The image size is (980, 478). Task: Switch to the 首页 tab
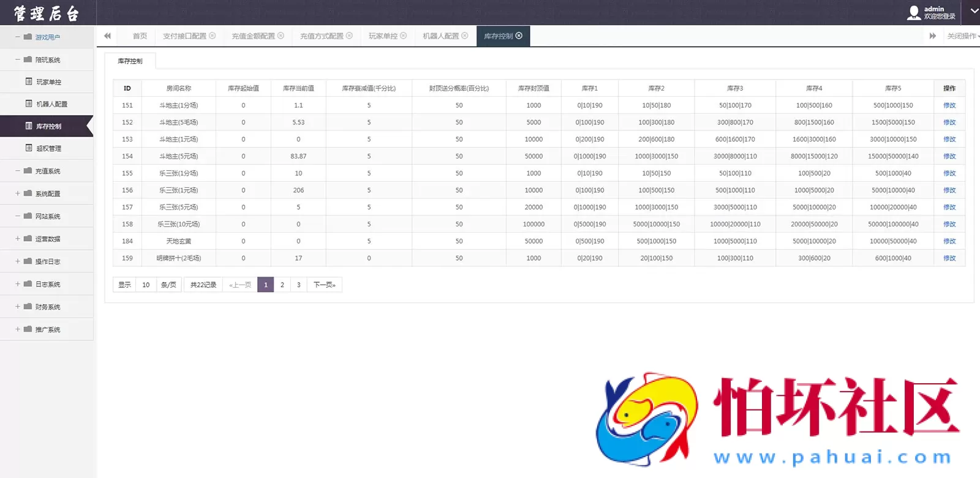point(140,36)
